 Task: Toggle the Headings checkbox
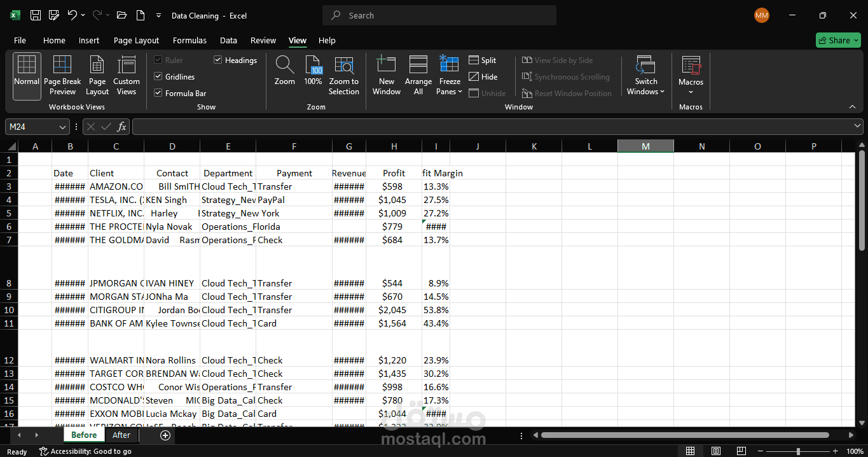point(218,60)
